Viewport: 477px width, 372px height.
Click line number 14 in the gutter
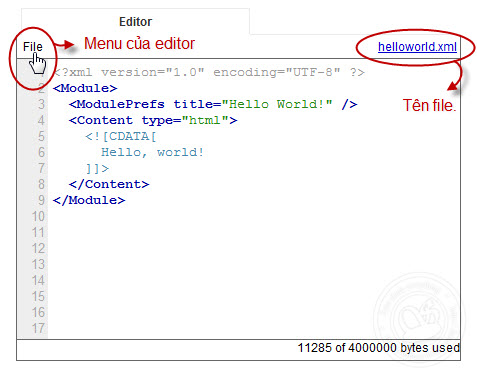pos(38,280)
